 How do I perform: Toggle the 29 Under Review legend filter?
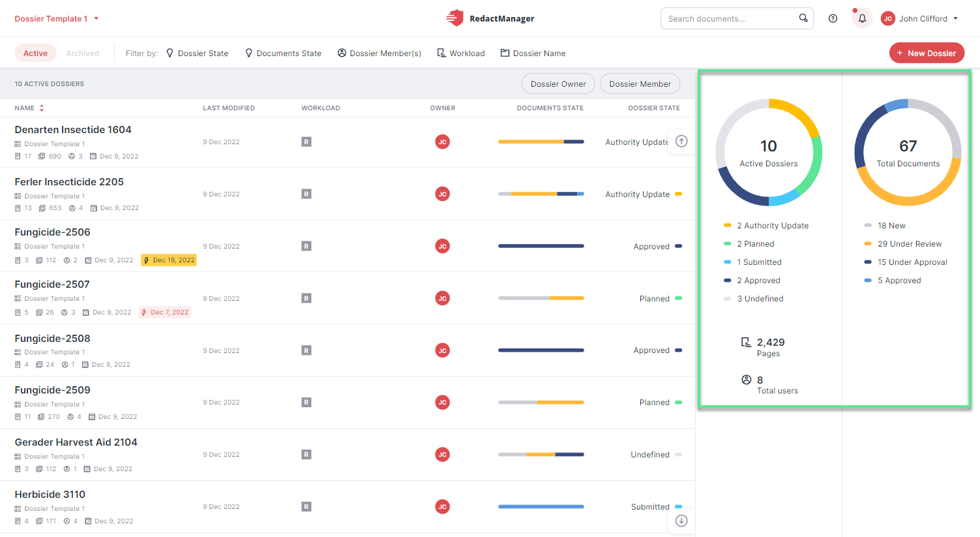[903, 243]
